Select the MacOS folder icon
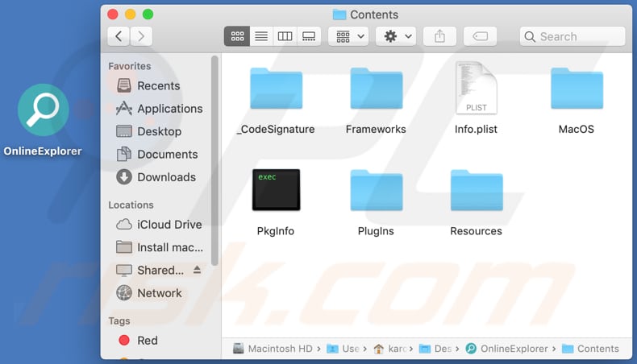The height and width of the screenshot is (364, 637). click(x=577, y=89)
